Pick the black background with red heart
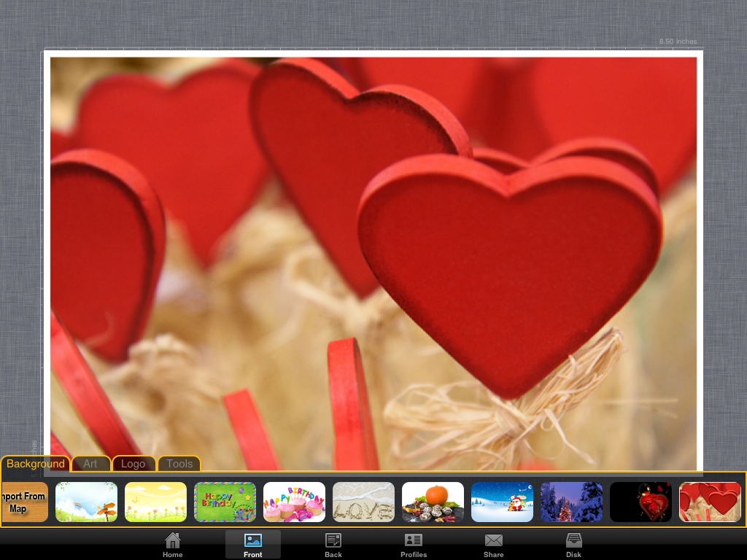This screenshot has width=747, height=560. pyautogui.click(x=640, y=502)
